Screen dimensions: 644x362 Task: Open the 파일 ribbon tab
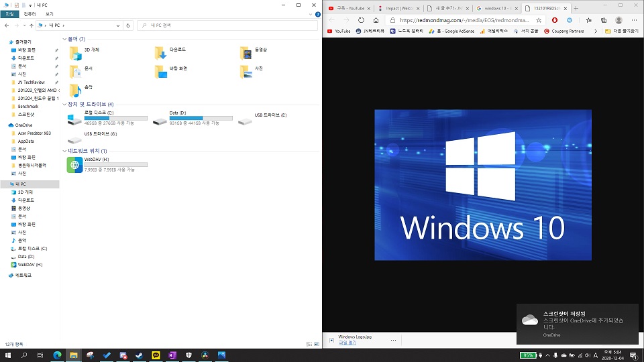(x=9, y=14)
